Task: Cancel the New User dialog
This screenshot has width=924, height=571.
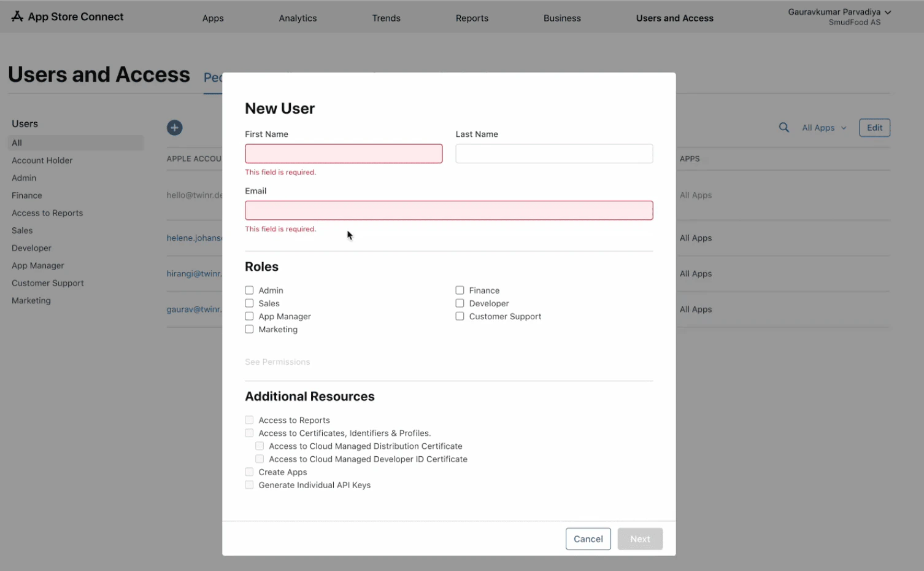Action: [x=588, y=539]
